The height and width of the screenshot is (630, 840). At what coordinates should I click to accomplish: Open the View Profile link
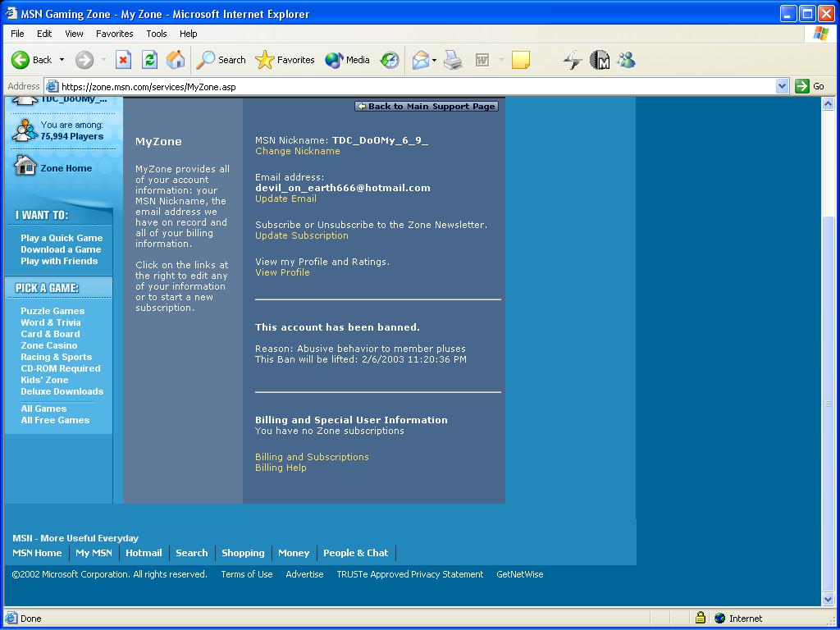click(x=282, y=272)
